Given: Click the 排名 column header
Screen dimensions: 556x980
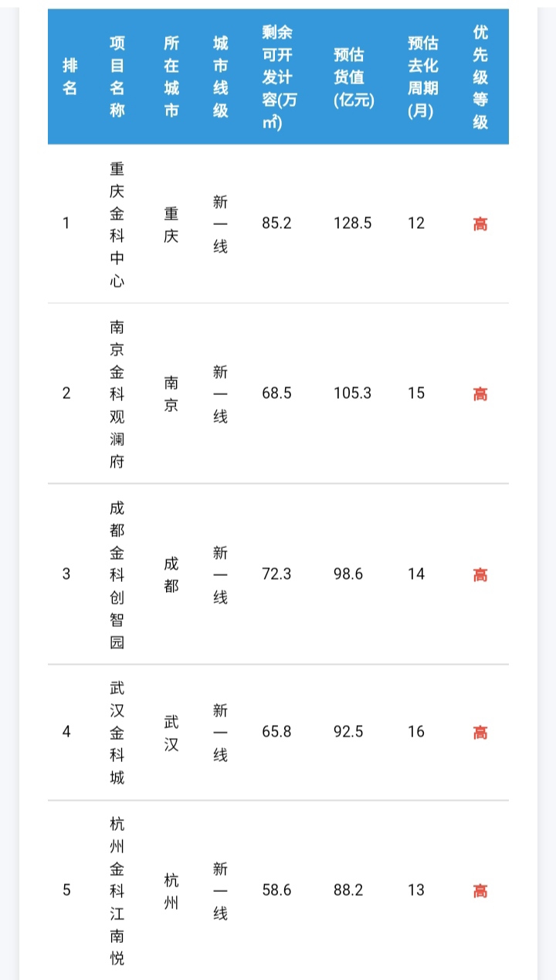Looking at the screenshot, I should click(69, 77).
